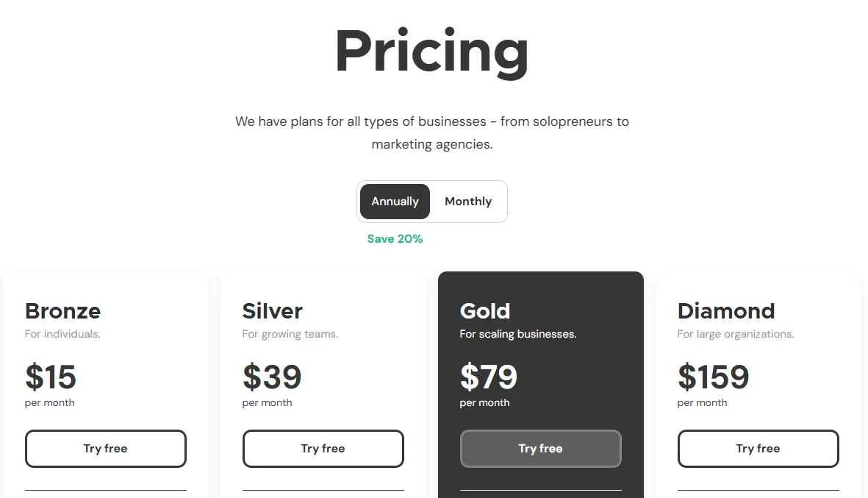868x498 pixels.
Task: Click Try free under Diamond
Action: pyautogui.click(x=758, y=448)
